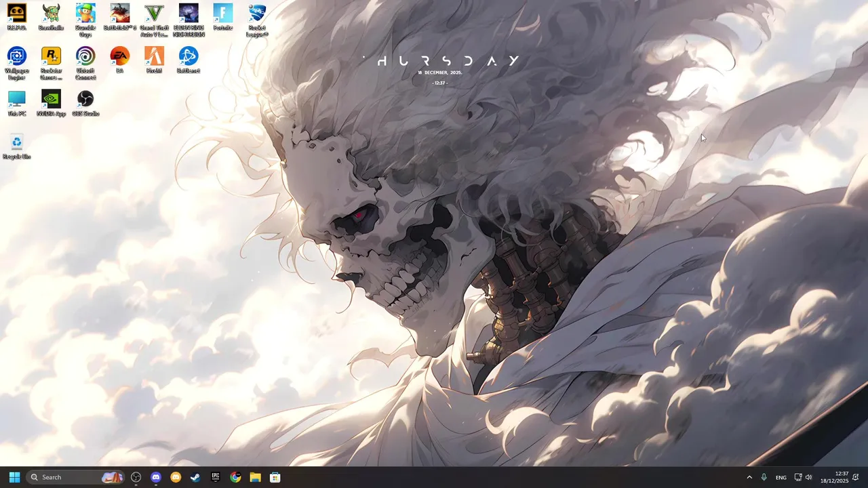Open Epic Games Launcher from taskbar
The image size is (868, 488).
pyautogui.click(x=216, y=477)
